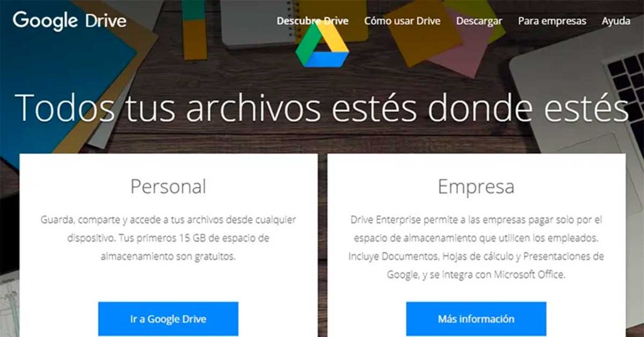The height and width of the screenshot is (337, 644).
Task: Click the word Google in the top-left logo
Action: 45,21
